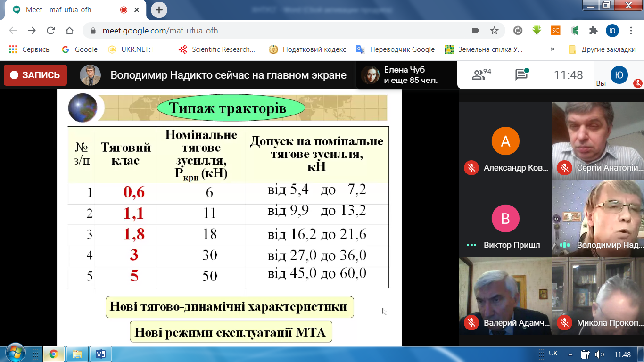644x362 pixels.
Task: Select the Микола Прокоп video tile
Action: (598, 296)
